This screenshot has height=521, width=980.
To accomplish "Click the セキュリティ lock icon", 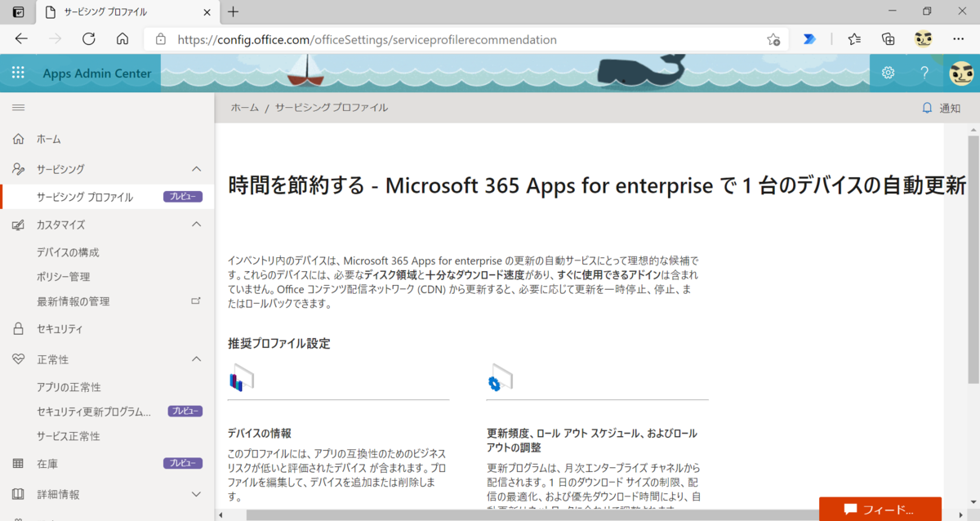I will (18, 329).
